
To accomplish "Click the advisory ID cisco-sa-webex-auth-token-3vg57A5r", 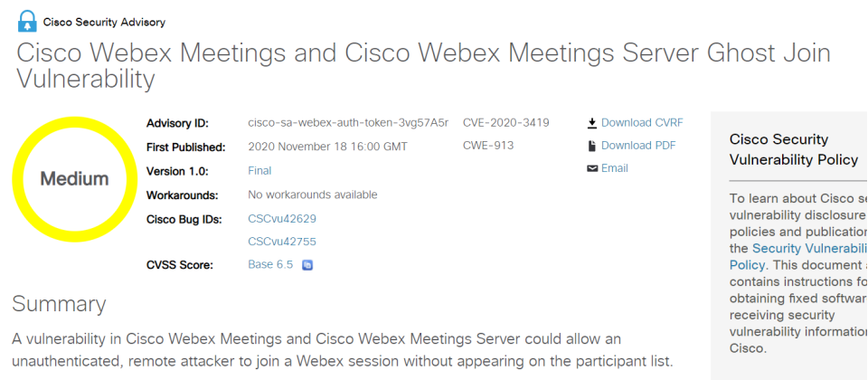I will 348,122.
